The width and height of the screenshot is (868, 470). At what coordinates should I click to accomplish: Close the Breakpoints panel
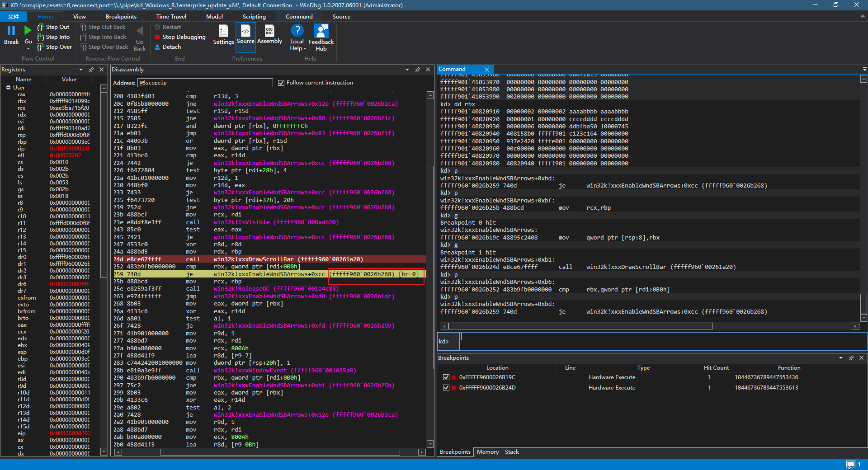(x=862, y=358)
